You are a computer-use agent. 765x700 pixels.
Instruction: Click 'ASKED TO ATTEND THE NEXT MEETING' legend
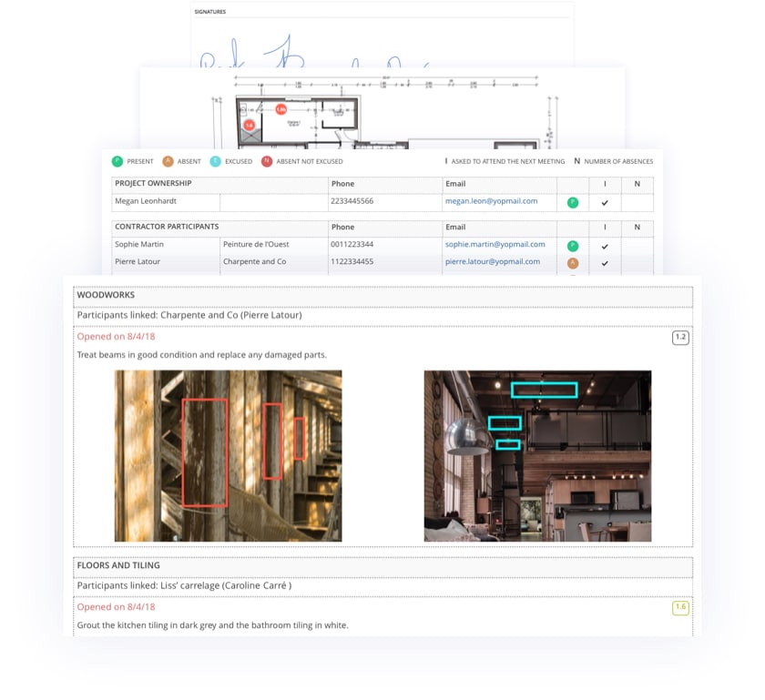[508, 161]
